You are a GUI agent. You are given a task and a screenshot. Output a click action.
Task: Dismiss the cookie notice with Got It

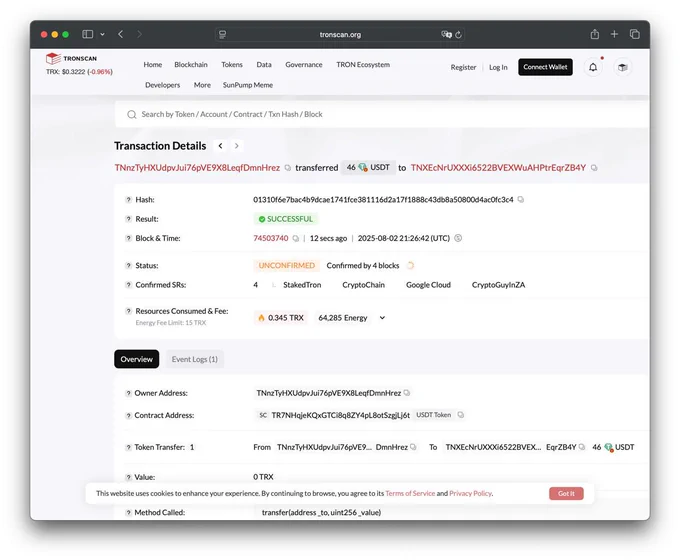pyautogui.click(x=566, y=494)
